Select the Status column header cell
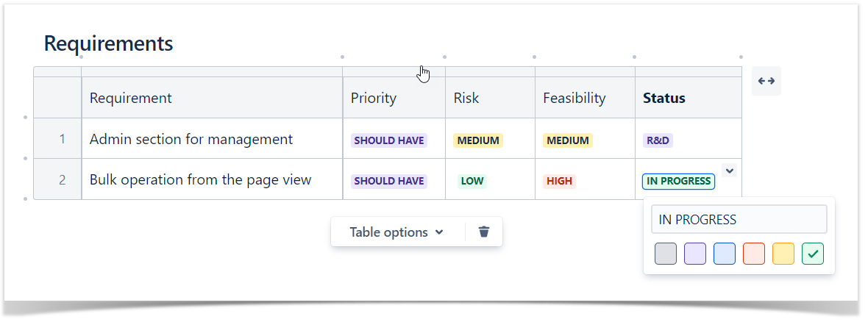This screenshot has height=322, width=868. point(688,98)
